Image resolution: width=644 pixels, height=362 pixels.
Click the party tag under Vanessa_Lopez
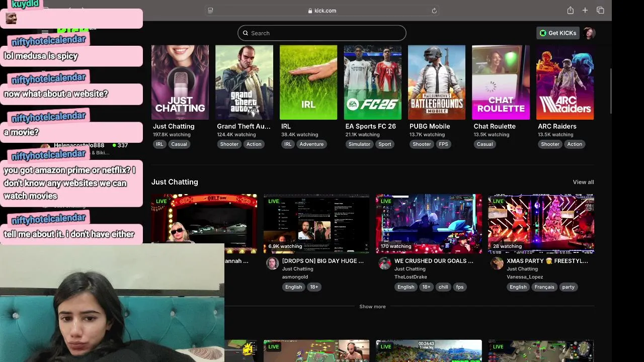(569, 287)
